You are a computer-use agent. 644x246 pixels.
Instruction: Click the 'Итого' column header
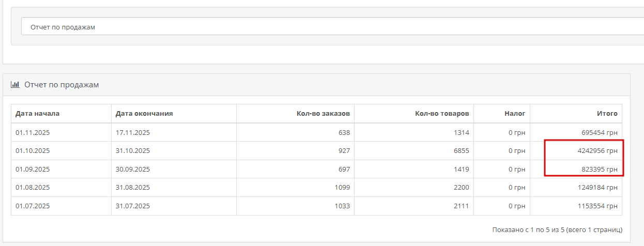tap(607, 114)
